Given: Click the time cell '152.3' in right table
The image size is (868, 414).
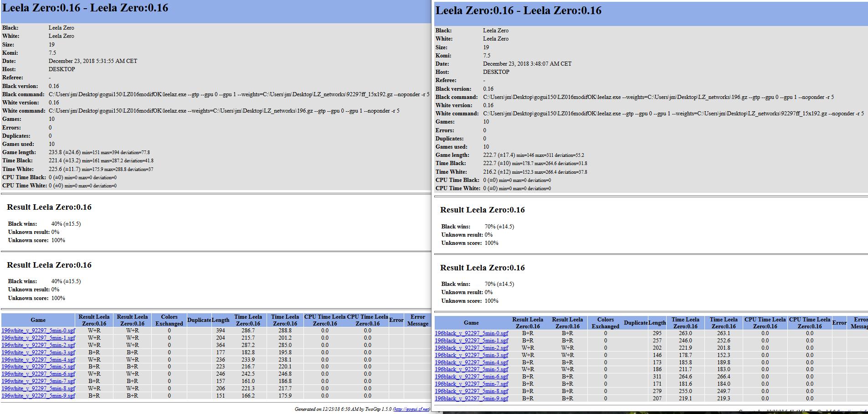Looking at the screenshot, I should coord(724,355).
